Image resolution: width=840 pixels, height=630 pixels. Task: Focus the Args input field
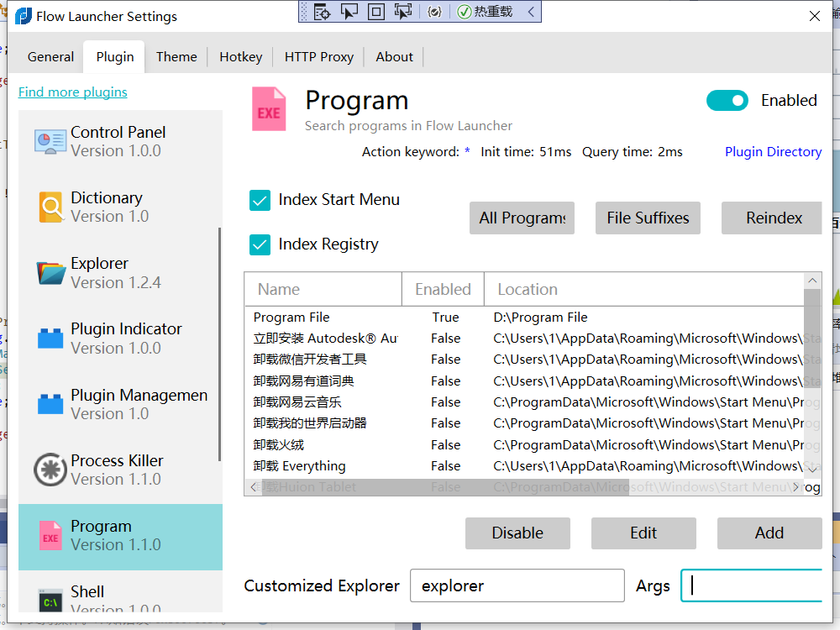click(751, 585)
